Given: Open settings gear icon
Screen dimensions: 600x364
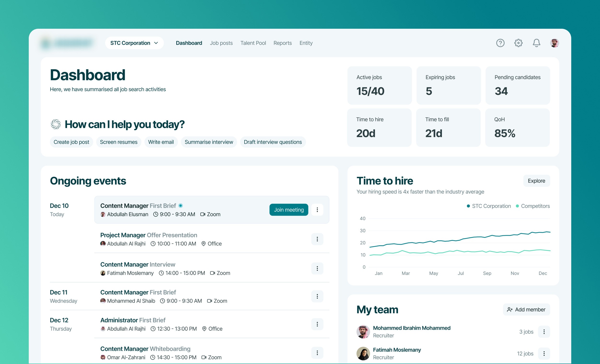Looking at the screenshot, I should tap(518, 43).
